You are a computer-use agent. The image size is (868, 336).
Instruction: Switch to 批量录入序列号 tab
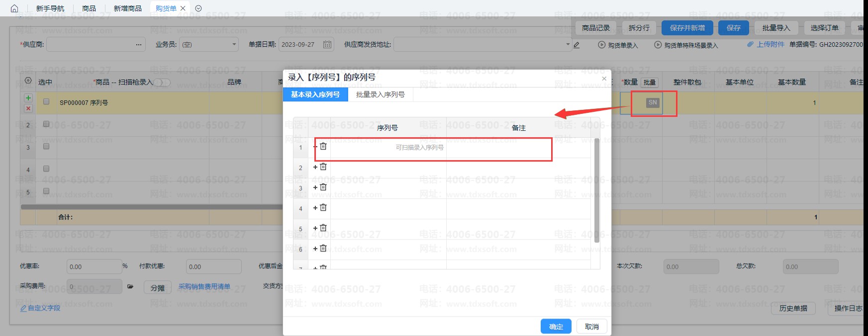[380, 94]
